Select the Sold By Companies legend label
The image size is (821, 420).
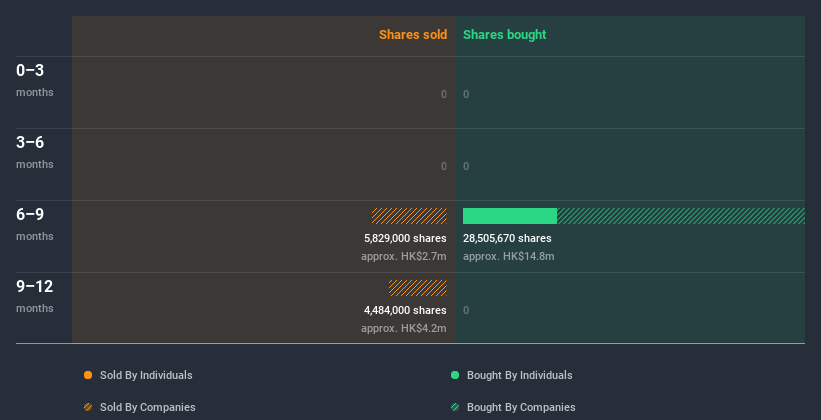[148, 407]
